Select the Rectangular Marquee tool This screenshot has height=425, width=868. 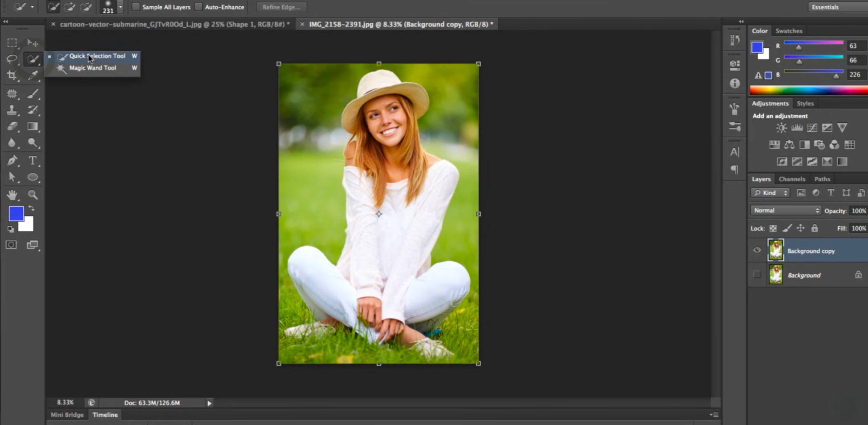tap(12, 43)
